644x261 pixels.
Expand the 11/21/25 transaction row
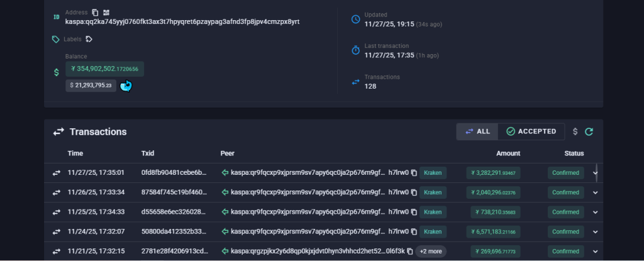[596, 252]
